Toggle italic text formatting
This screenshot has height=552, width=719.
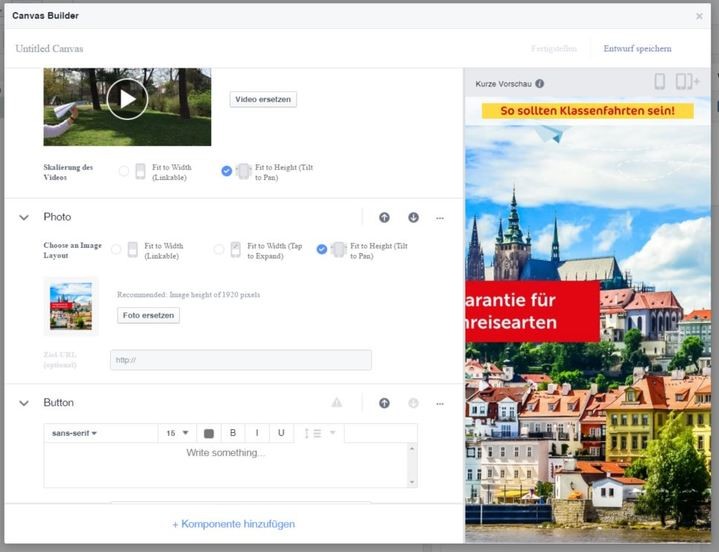click(257, 433)
